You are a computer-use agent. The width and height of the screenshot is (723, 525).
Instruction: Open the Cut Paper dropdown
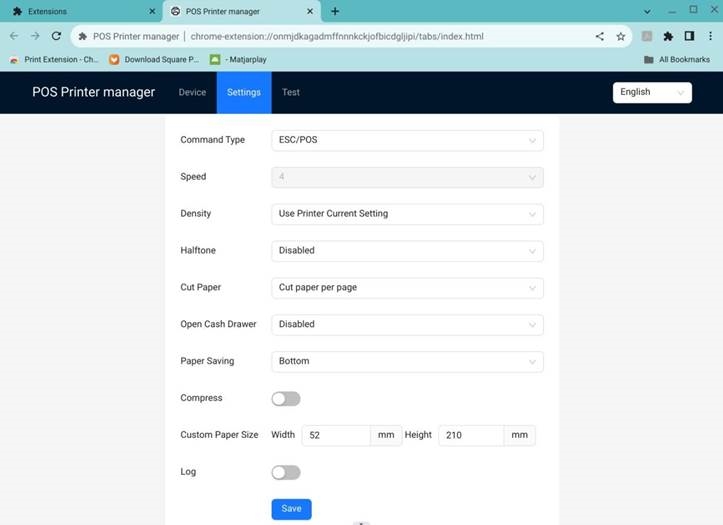[x=407, y=288]
